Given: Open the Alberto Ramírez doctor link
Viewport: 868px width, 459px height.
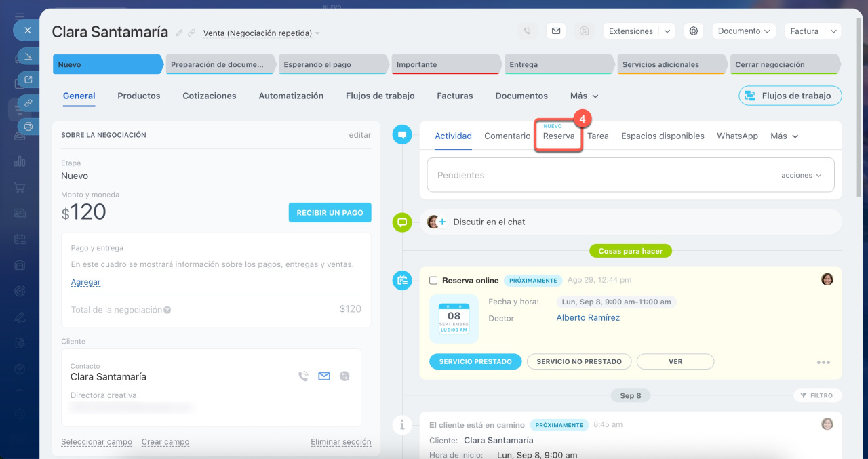Looking at the screenshot, I should [588, 317].
